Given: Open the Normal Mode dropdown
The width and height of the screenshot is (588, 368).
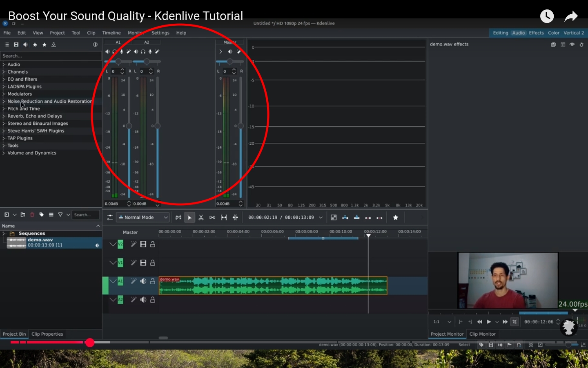Looking at the screenshot, I should pyautogui.click(x=143, y=218).
